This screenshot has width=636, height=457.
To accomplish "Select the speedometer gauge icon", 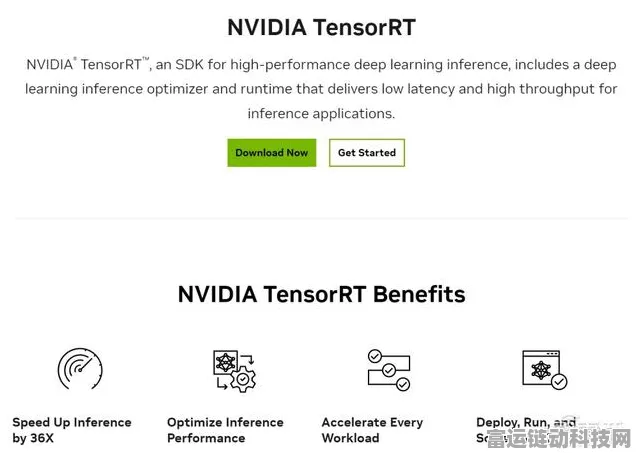I will click(x=80, y=369).
